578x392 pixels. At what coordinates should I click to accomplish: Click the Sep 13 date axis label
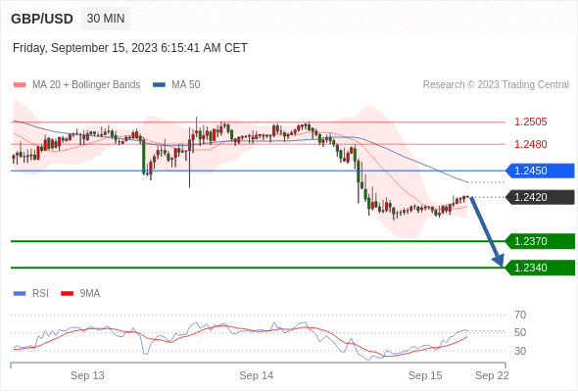point(87,375)
